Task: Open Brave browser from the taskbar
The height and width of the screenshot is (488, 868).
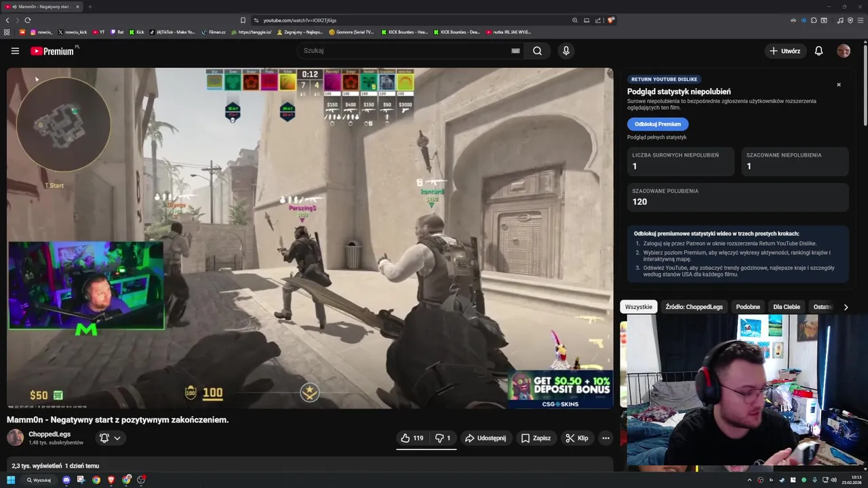Action: (x=111, y=480)
